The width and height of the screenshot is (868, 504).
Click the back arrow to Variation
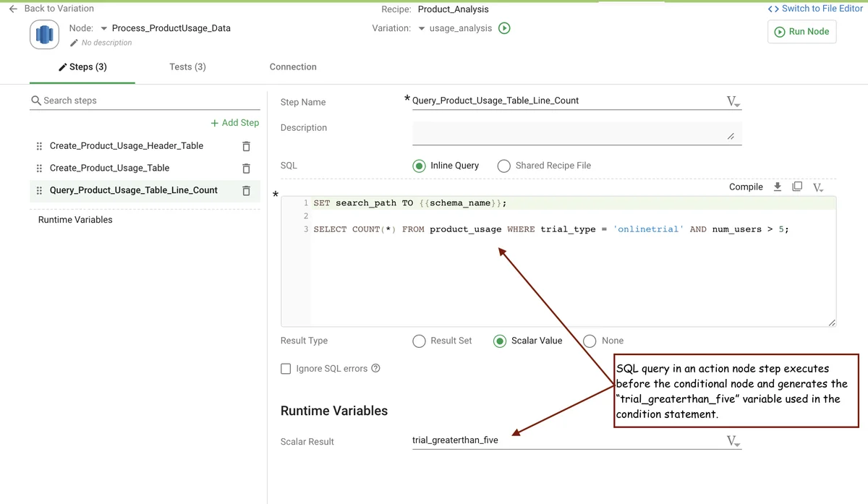click(x=13, y=9)
